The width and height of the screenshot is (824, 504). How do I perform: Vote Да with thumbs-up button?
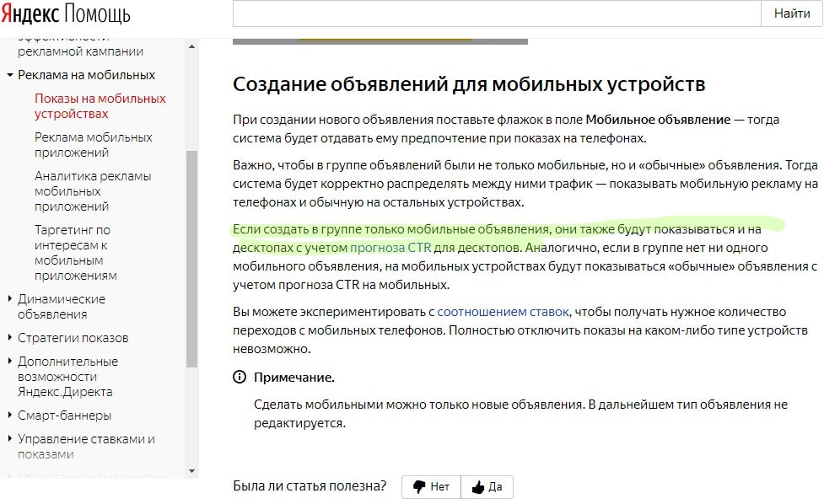487,486
